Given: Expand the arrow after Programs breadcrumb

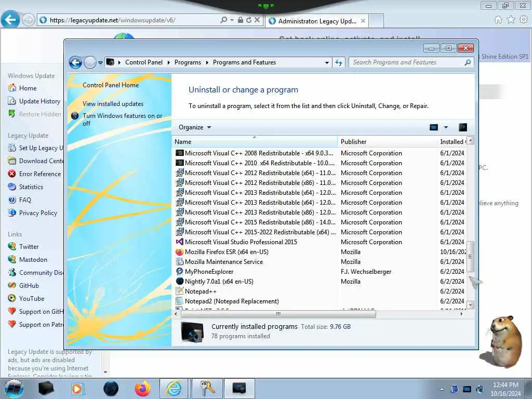Looking at the screenshot, I should [207, 62].
